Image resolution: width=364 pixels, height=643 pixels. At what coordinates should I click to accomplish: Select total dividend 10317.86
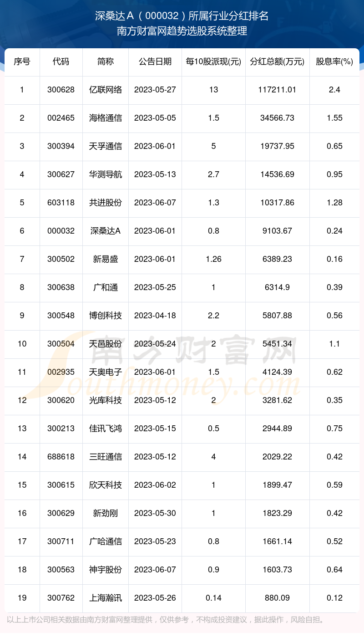(x=277, y=203)
